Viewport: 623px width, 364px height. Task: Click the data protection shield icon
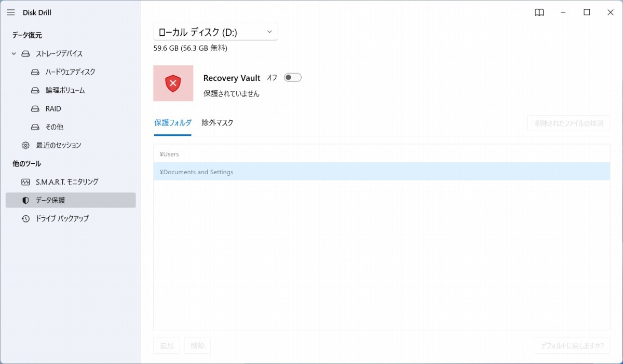(x=25, y=200)
